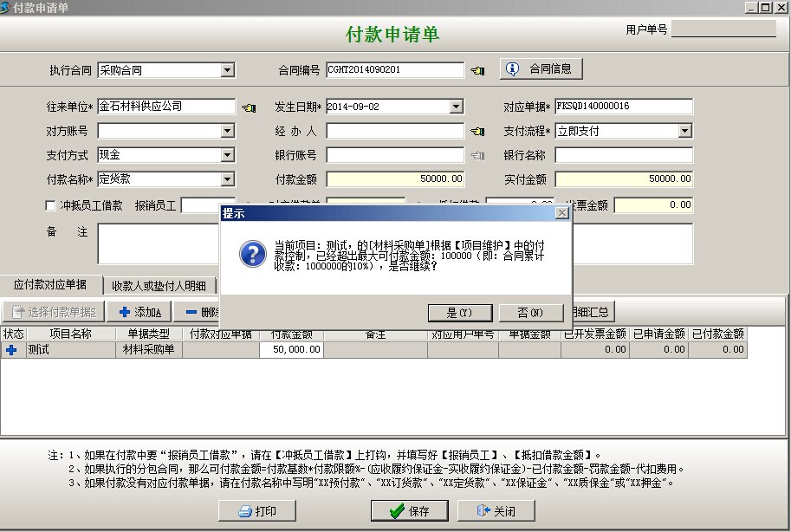
Task: Click blue plus status icon in 测试 row
Action: 11,350
